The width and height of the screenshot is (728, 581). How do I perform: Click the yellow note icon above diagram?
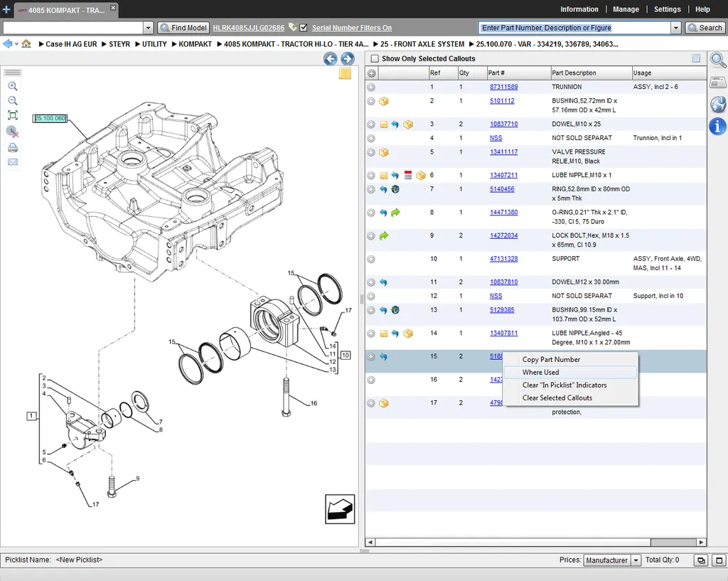coord(345,73)
